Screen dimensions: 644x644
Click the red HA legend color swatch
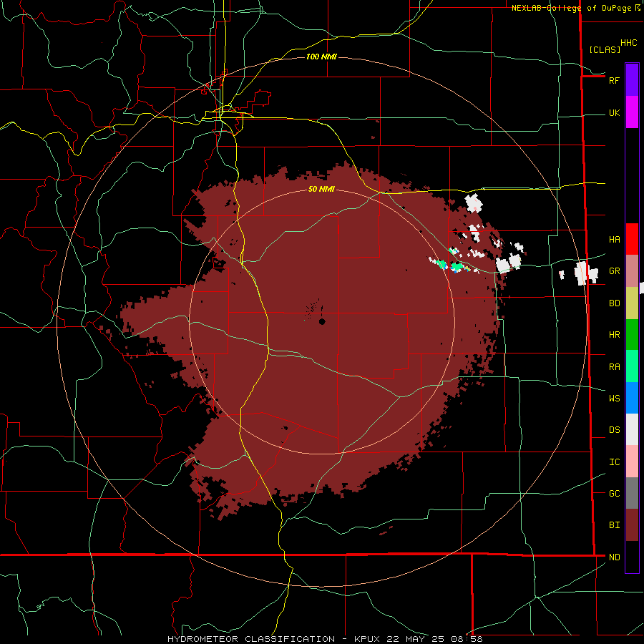coord(632,239)
